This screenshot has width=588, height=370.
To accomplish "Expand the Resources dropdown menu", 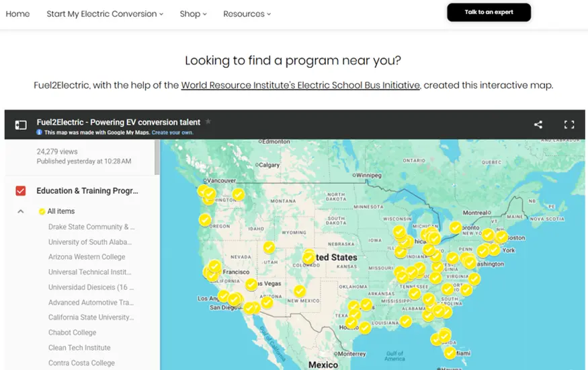I will click(x=247, y=14).
